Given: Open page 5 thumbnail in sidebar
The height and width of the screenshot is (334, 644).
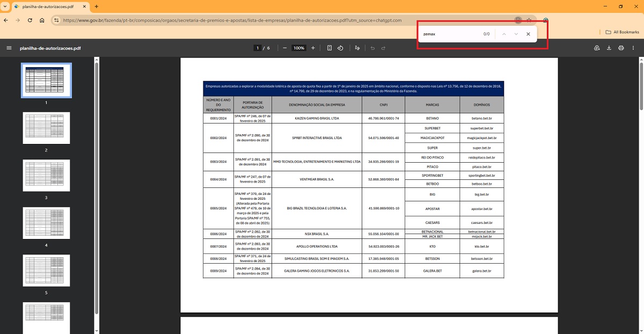Looking at the screenshot, I should tap(46, 271).
